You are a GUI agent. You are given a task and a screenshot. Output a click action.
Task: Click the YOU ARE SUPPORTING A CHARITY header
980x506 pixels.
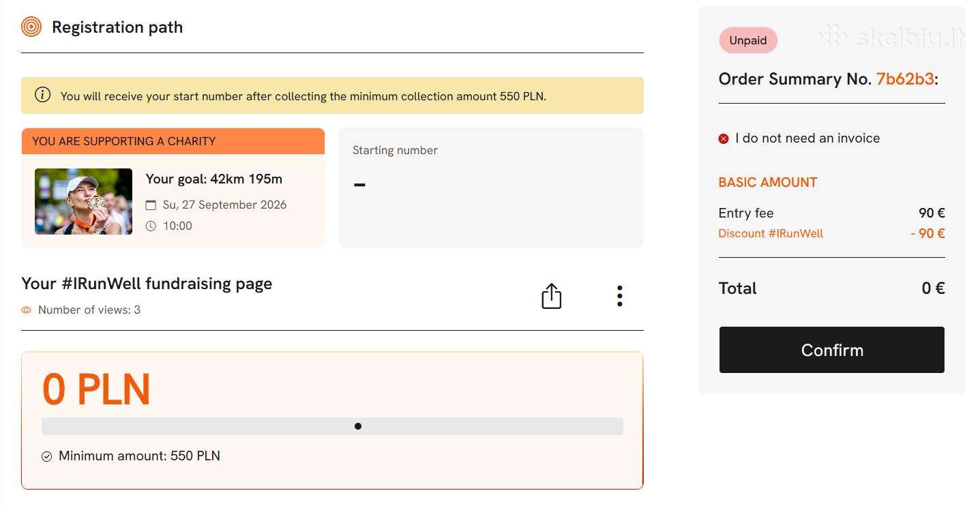173,141
